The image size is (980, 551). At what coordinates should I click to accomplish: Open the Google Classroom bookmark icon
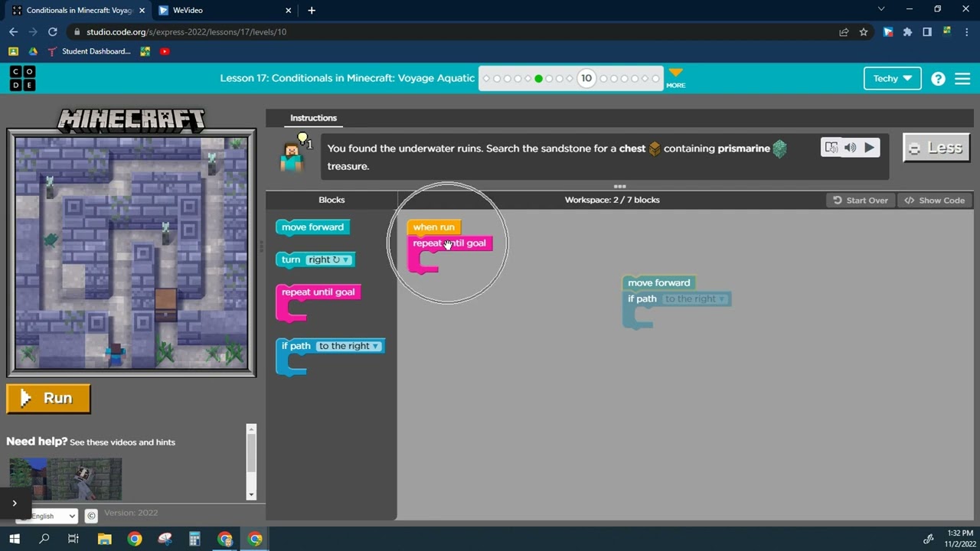click(13, 51)
